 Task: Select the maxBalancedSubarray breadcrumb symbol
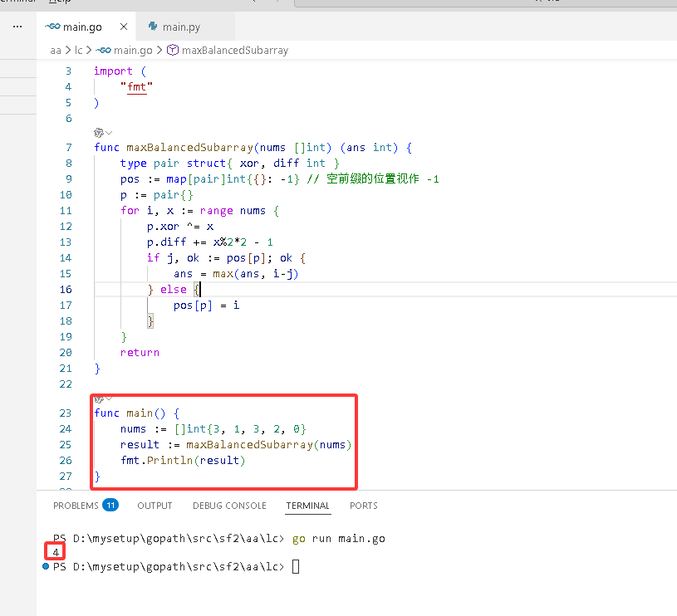(x=235, y=51)
